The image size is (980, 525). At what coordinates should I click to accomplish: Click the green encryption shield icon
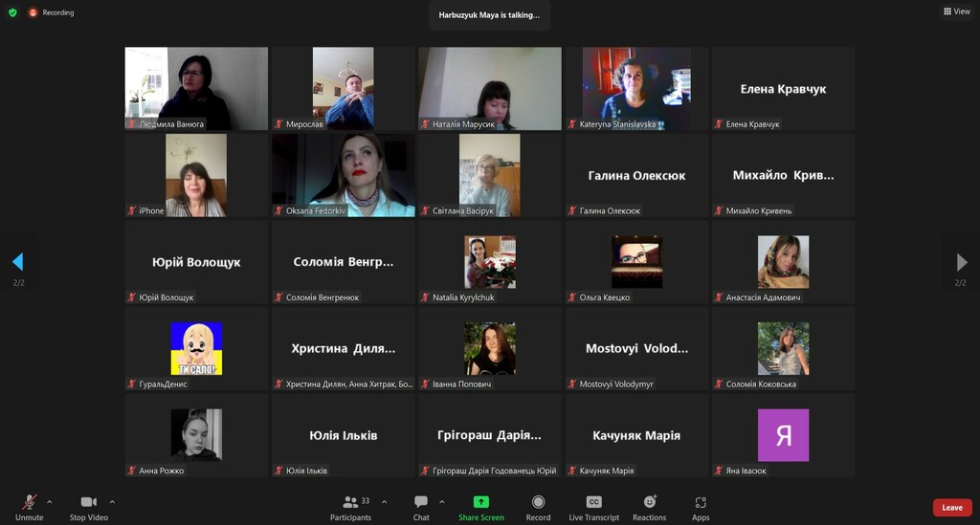(x=12, y=12)
